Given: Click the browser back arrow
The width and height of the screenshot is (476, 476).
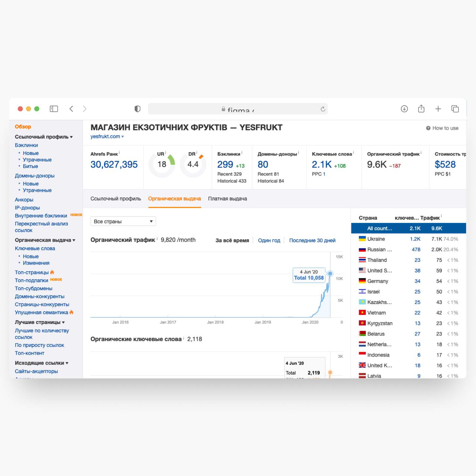Looking at the screenshot, I should (x=71, y=109).
